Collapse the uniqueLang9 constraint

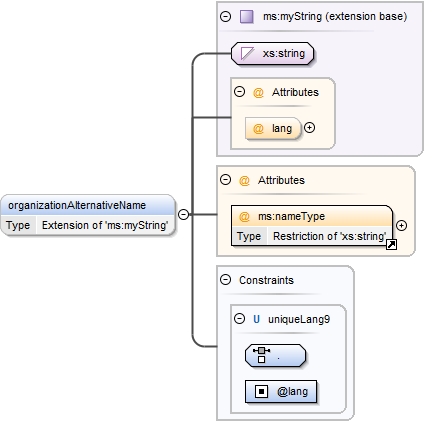tap(239, 319)
